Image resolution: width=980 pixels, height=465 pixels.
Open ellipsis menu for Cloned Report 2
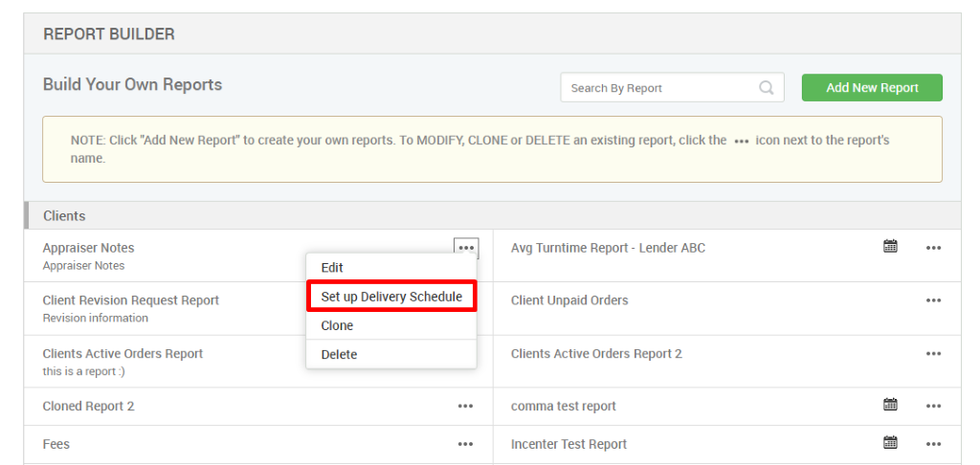click(x=466, y=407)
